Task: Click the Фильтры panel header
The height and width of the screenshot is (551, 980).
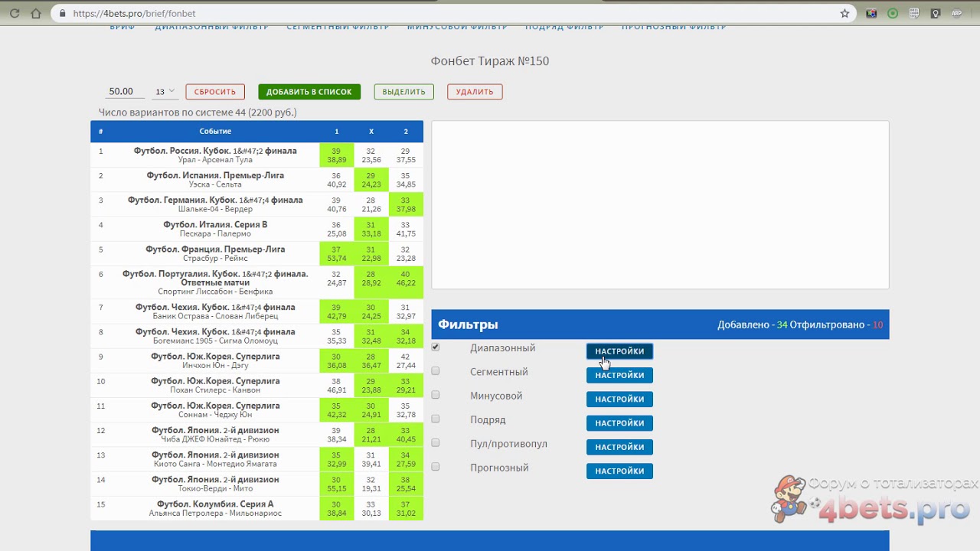Action: (660, 324)
